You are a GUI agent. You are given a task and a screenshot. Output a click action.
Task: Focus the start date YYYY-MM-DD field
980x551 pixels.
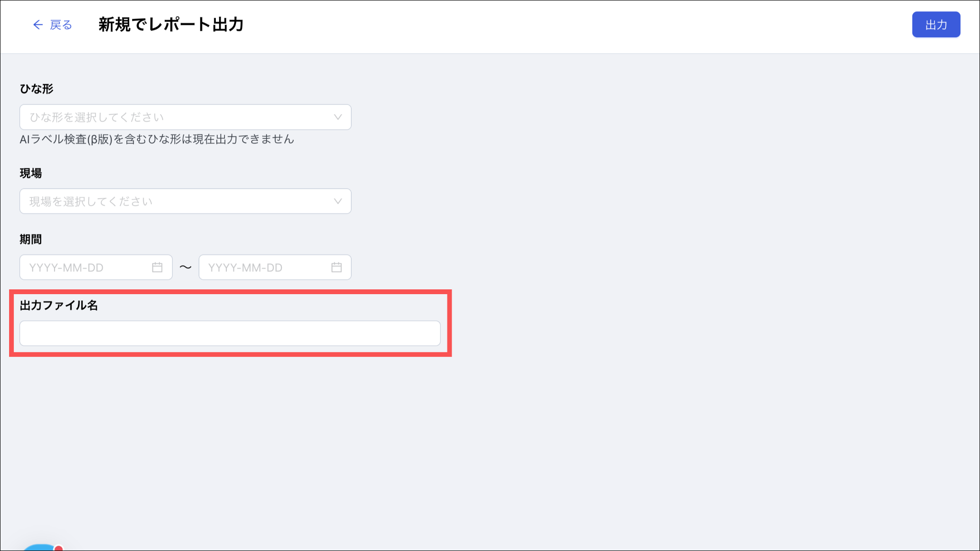pyautogui.click(x=96, y=267)
